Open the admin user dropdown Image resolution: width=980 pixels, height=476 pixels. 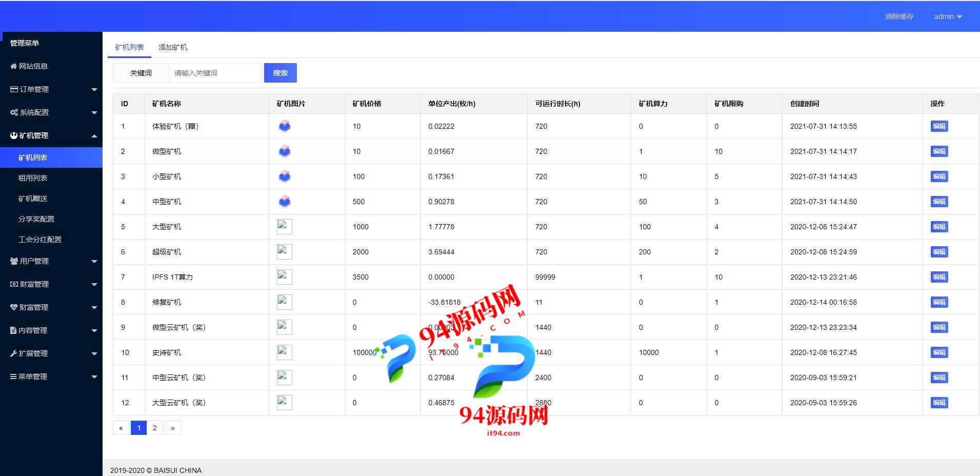click(x=948, y=16)
